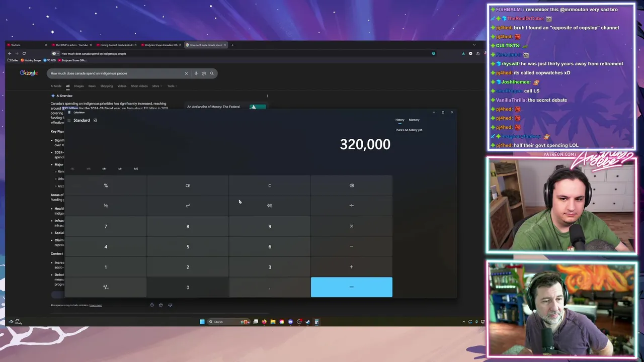Screen dimensions: 644x362
Task: Click the plus operator key
Action: 352,267
